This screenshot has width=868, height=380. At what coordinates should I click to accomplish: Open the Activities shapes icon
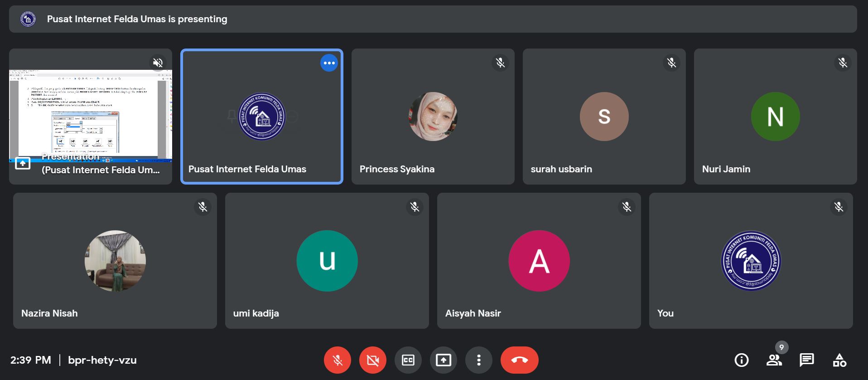point(839,360)
